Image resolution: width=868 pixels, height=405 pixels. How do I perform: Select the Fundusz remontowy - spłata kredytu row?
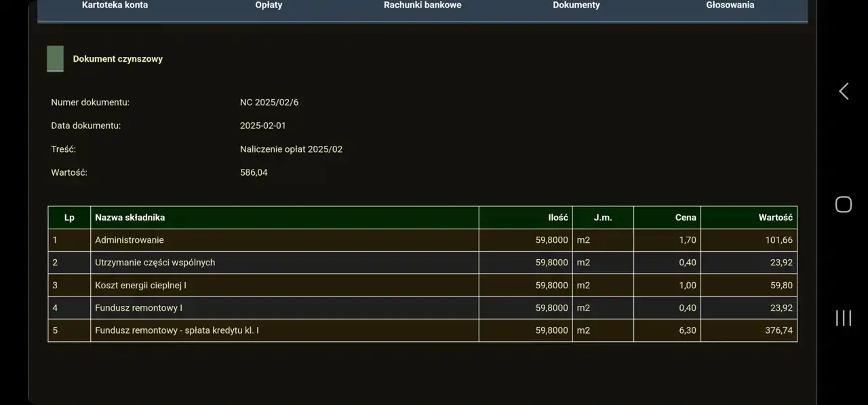click(x=177, y=330)
